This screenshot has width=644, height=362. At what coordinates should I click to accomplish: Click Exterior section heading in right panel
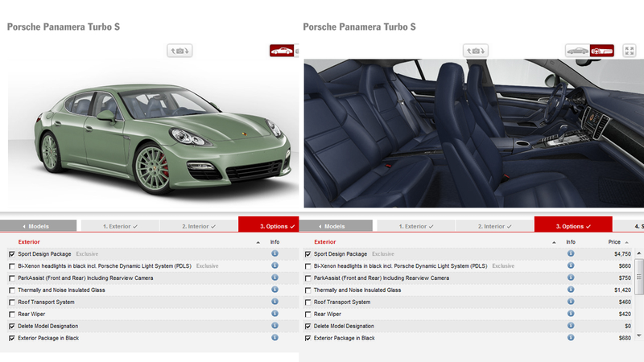pyautogui.click(x=325, y=242)
